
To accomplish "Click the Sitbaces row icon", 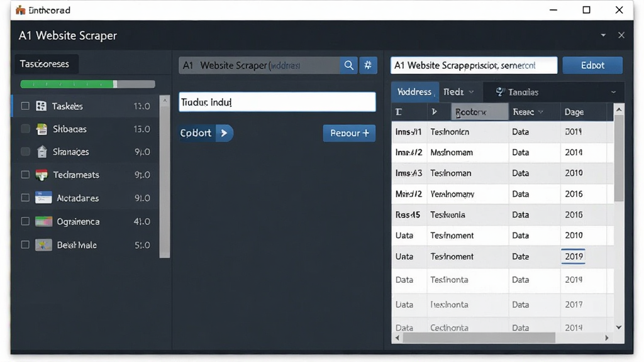I will [42, 129].
